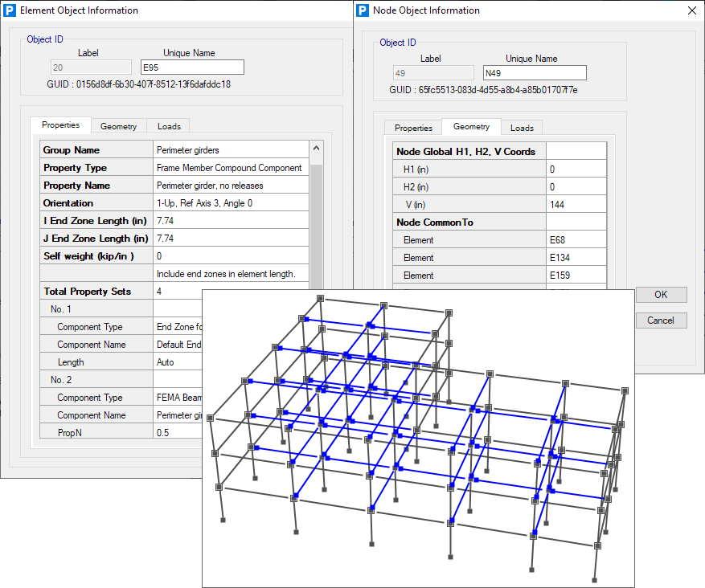This screenshot has width=705, height=588.
Task: Click the Unique Name field containing E95
Action: point(191,67)
